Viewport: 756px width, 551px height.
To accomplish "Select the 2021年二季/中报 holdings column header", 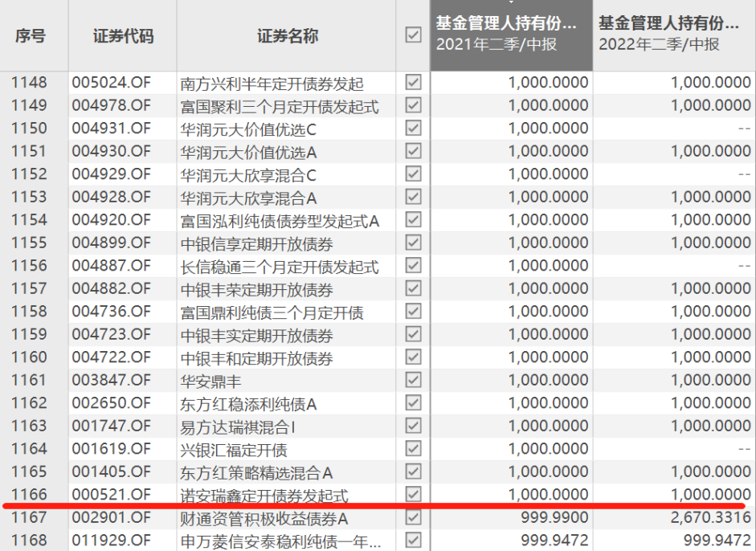I will point(511,35).
